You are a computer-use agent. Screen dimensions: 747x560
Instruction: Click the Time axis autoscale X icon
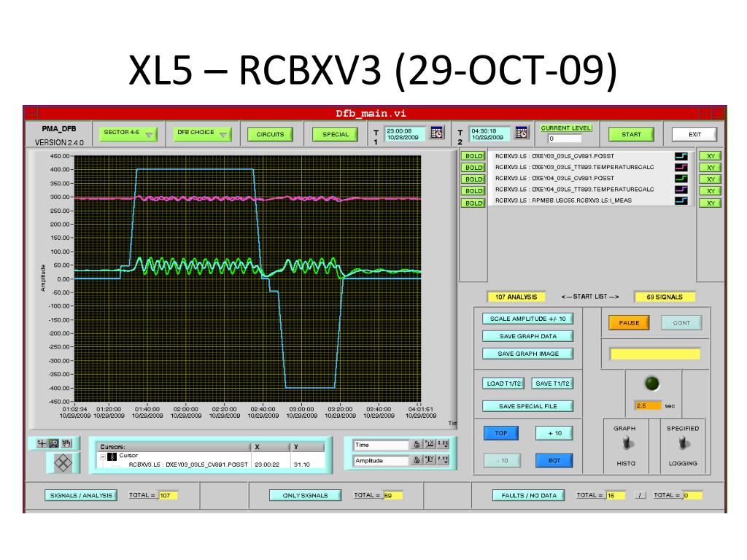(430, 444)
